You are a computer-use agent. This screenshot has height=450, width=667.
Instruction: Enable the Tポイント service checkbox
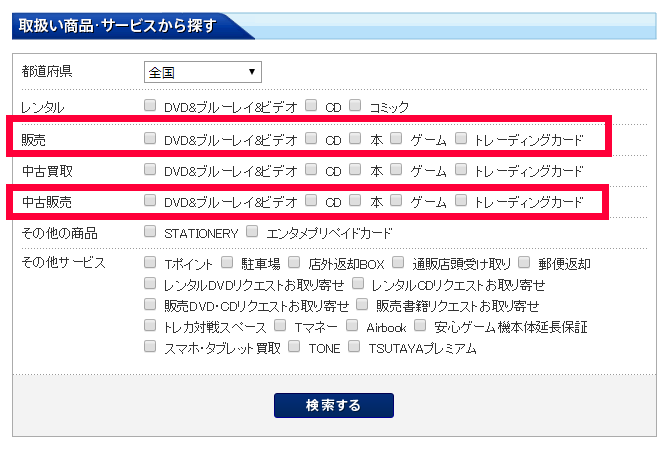click(150, 263)
